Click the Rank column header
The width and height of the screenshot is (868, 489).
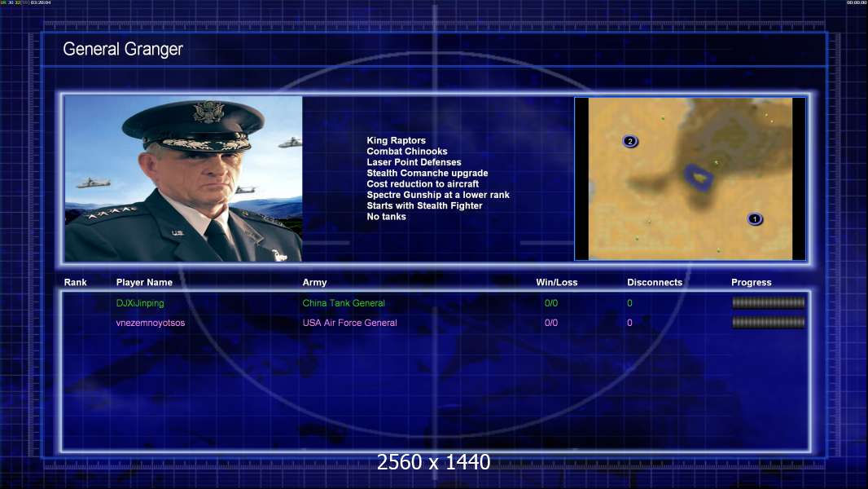(x=75, y=283)
